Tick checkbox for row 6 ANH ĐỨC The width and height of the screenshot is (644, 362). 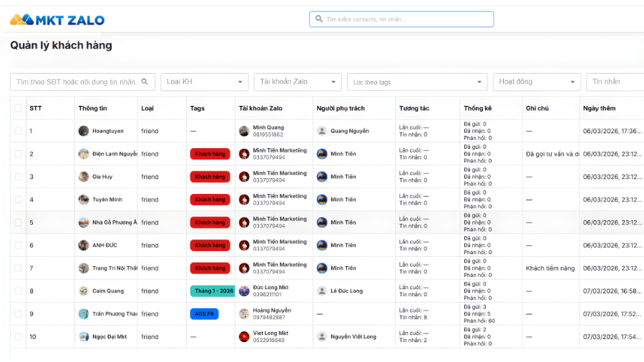(18, 245)
